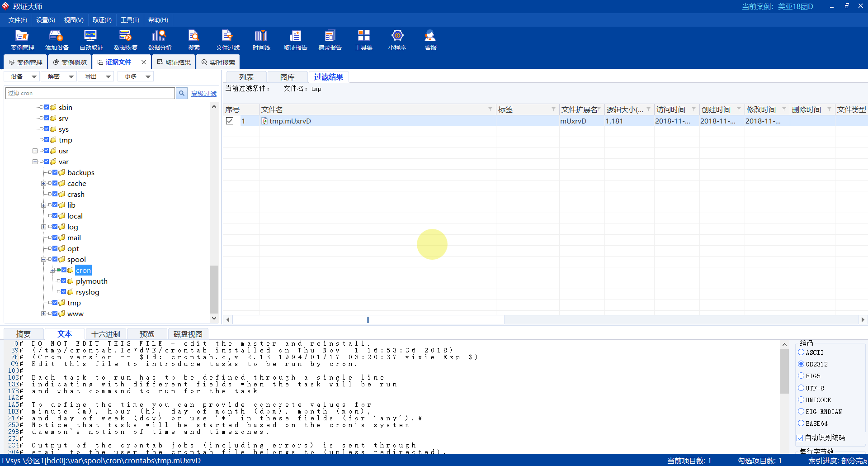Collapse the var folder node
868x466 pixels.
tap(35, 162)
